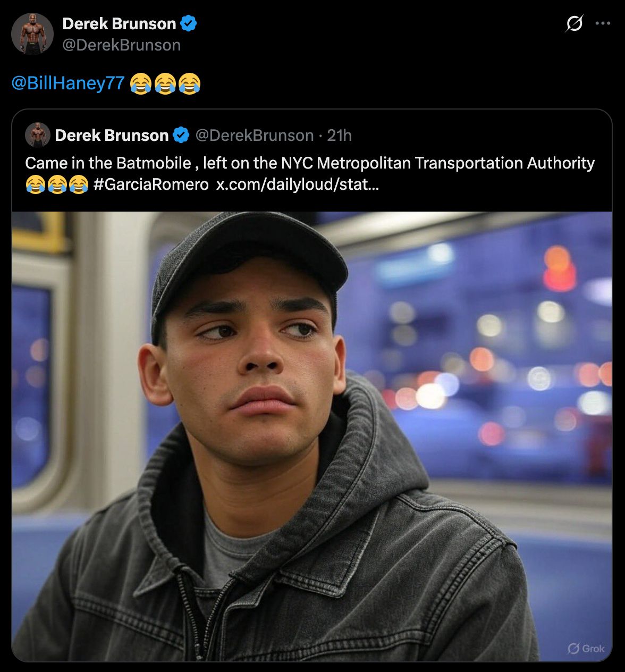Click the Grok watermark on the image

click(x=586, y=649)
